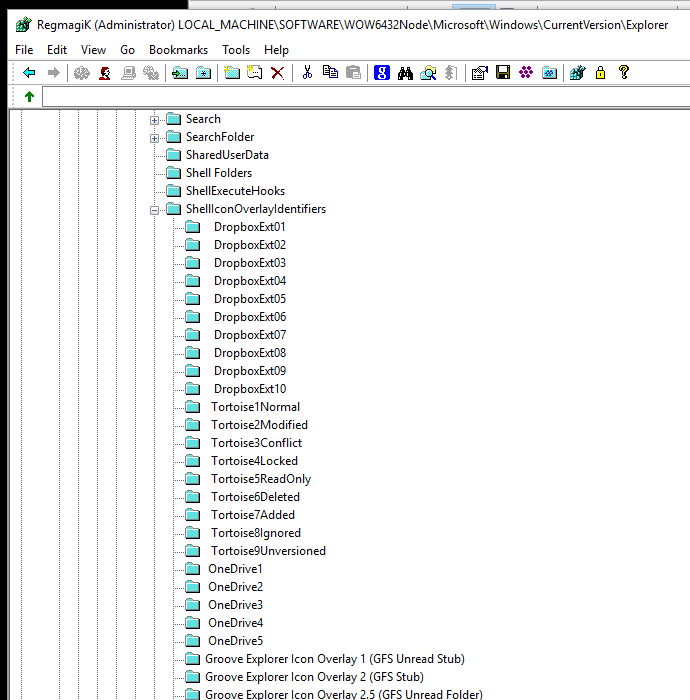Screen dimensions: 690x700
Task: Expand the Search registry key
Action: pyautogui.click(x=154, y=120)
